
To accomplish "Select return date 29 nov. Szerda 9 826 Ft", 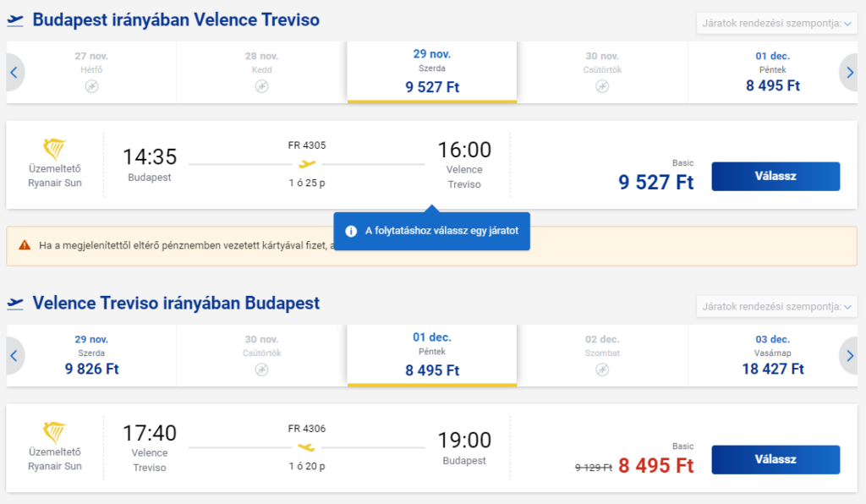I will (x=91, y=355).
